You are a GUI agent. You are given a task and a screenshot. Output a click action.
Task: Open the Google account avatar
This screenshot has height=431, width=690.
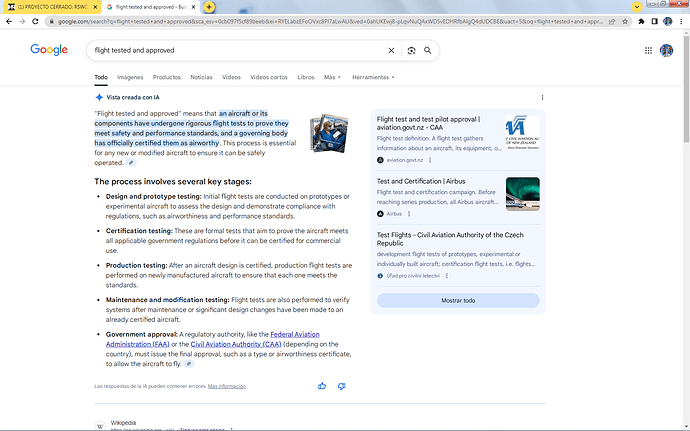tap(666, 51)
